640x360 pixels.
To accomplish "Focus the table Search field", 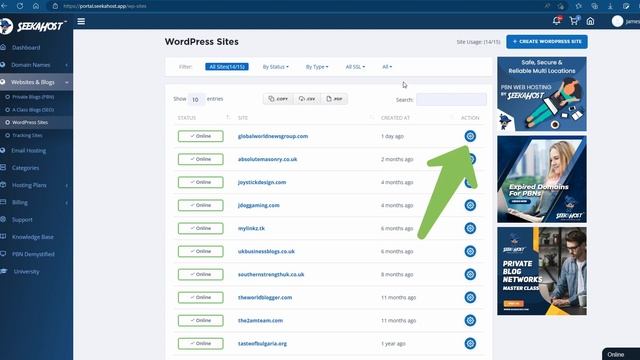I will 451,100.
